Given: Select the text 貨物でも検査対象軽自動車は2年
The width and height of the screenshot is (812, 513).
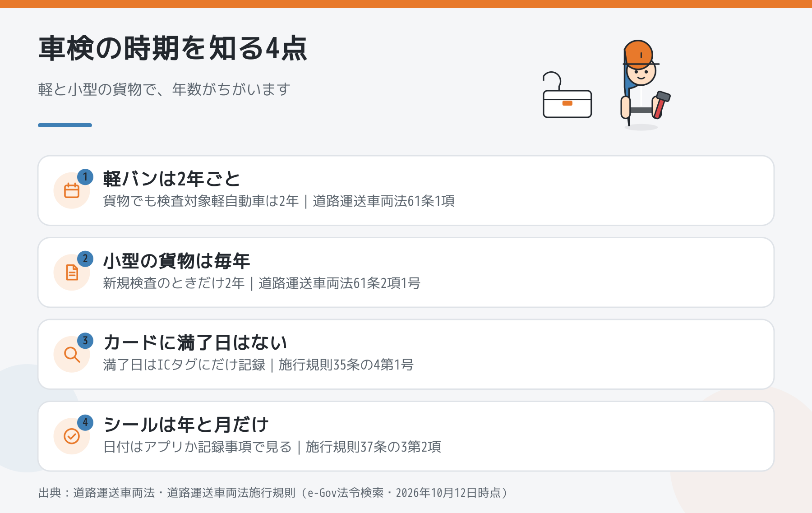Looking at the screenshot, I should pyautogui.click(x=201, y=201).
